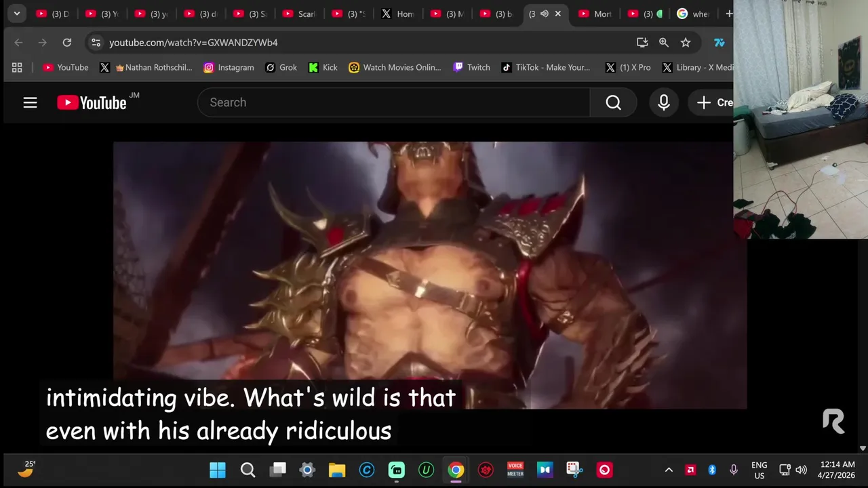Open the red circle recorder app on taskbar
868x488 pixels.
pyautogui.click(x=604, y=470)
